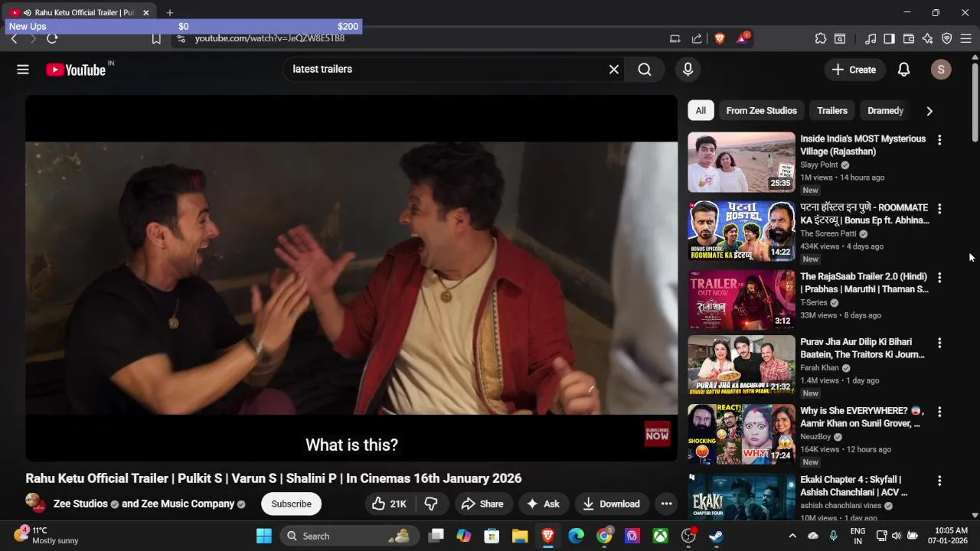Screen dimensions: 980x551
Task: Open the YouTube hamburger guide menu
Action: pos(23,70)
